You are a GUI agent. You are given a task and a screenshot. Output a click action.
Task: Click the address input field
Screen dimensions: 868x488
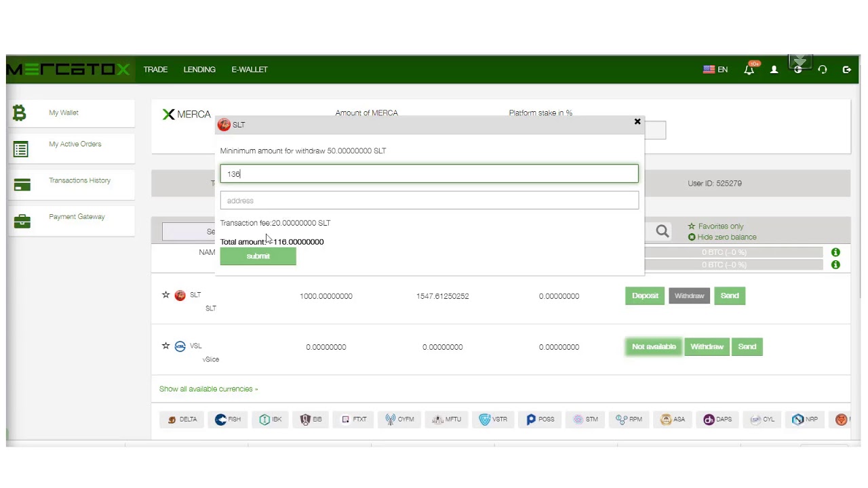[x=429, y=201]
